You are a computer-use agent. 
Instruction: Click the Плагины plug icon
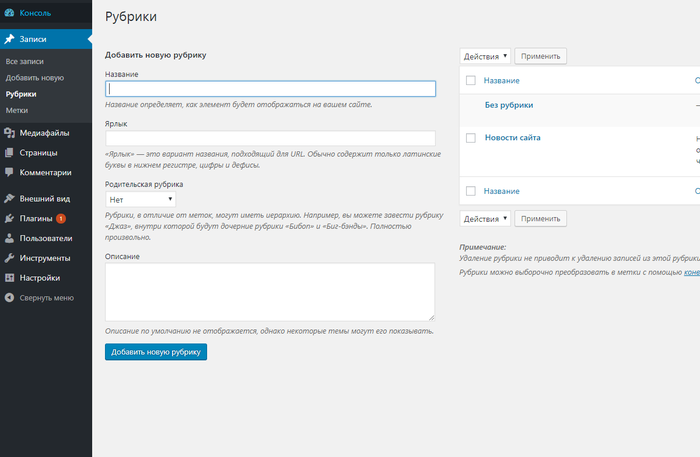(9, 218)
